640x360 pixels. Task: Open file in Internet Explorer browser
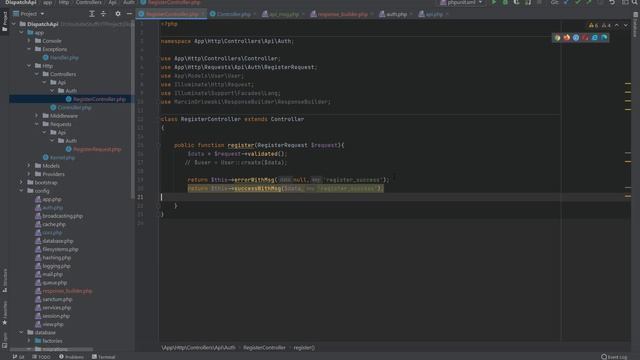tap(595, 38)
